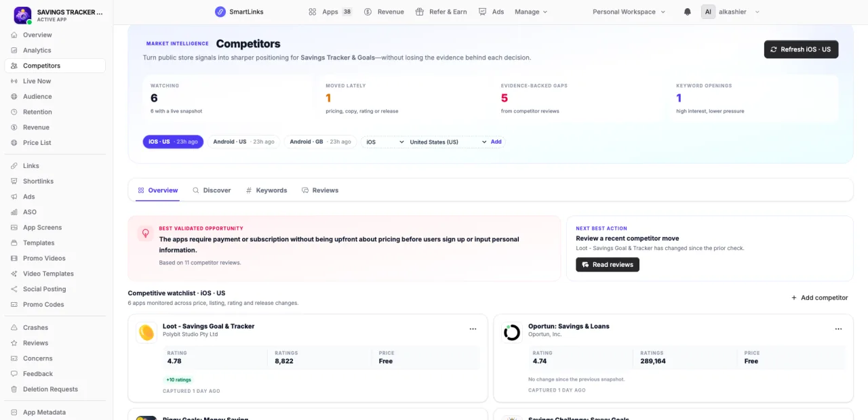868x420 pixels.
Task: Expand alkashier account menu
Action: pyautogui.click(x=730, y=12)
